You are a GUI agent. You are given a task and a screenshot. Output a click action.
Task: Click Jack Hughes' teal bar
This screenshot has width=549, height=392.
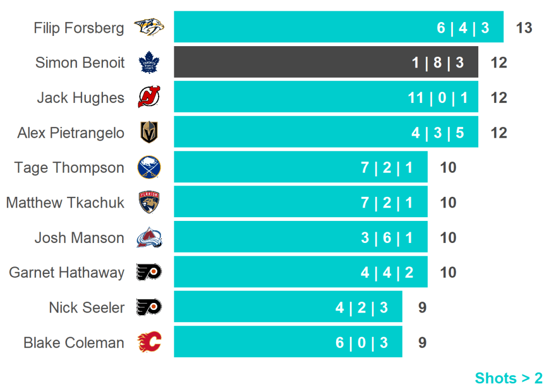[x=325, y=98]
